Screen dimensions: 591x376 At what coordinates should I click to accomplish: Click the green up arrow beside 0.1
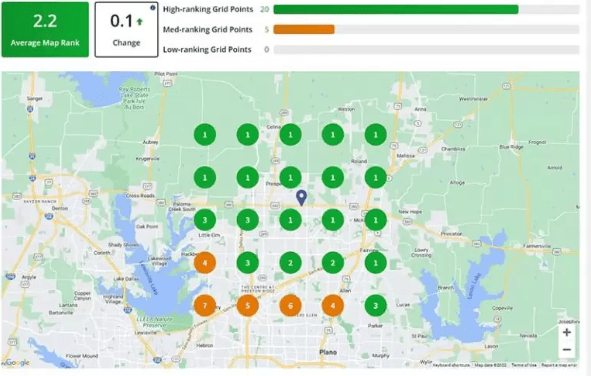[139, 22]
